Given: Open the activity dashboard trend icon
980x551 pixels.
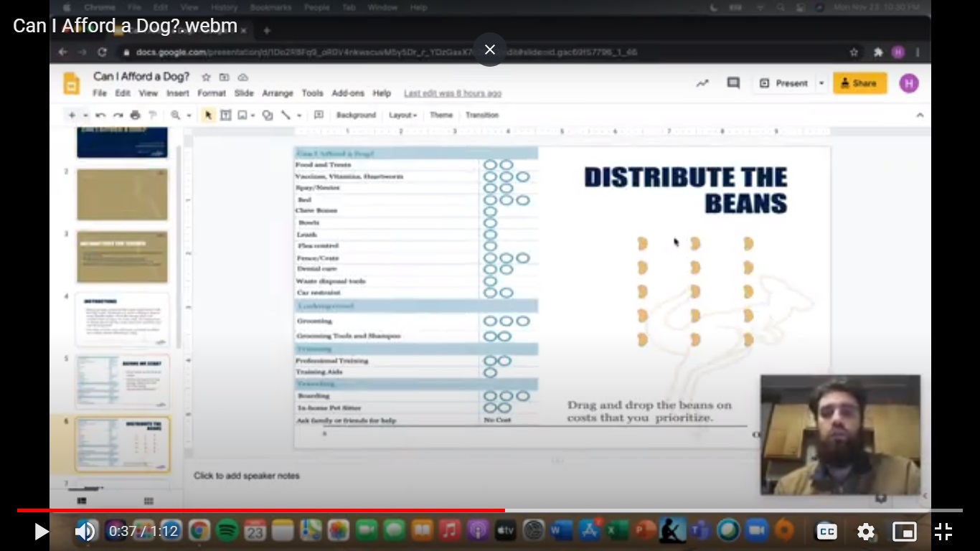Looking at the screenshot, I should coord(702,83).
